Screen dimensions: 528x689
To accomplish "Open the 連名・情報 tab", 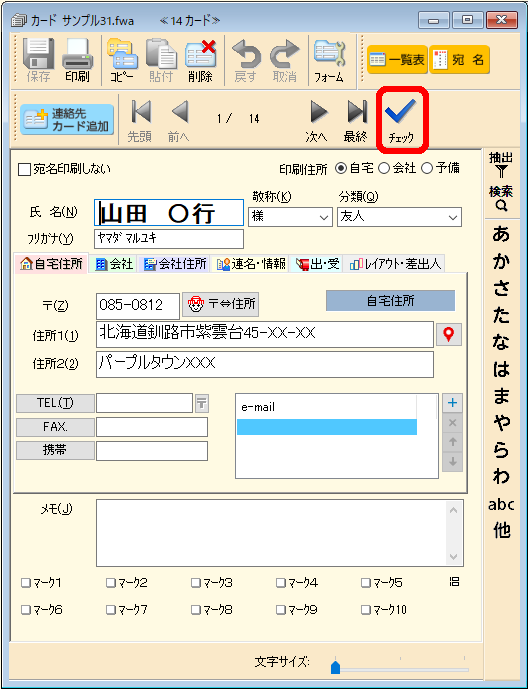I will point(250,264).
